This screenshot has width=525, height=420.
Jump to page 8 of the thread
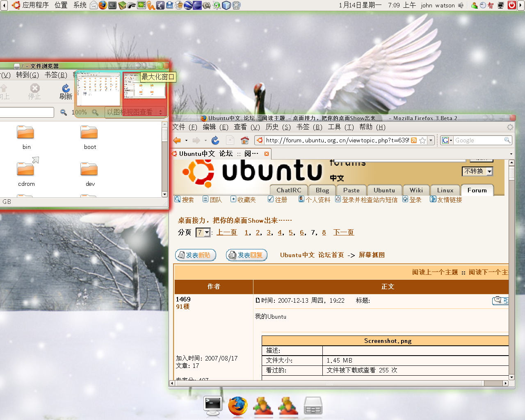324,233
